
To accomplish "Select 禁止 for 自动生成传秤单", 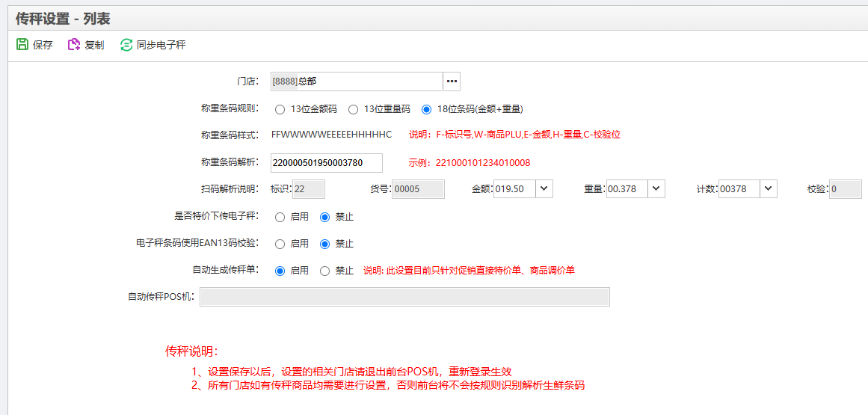I will [x=325, y=271].
